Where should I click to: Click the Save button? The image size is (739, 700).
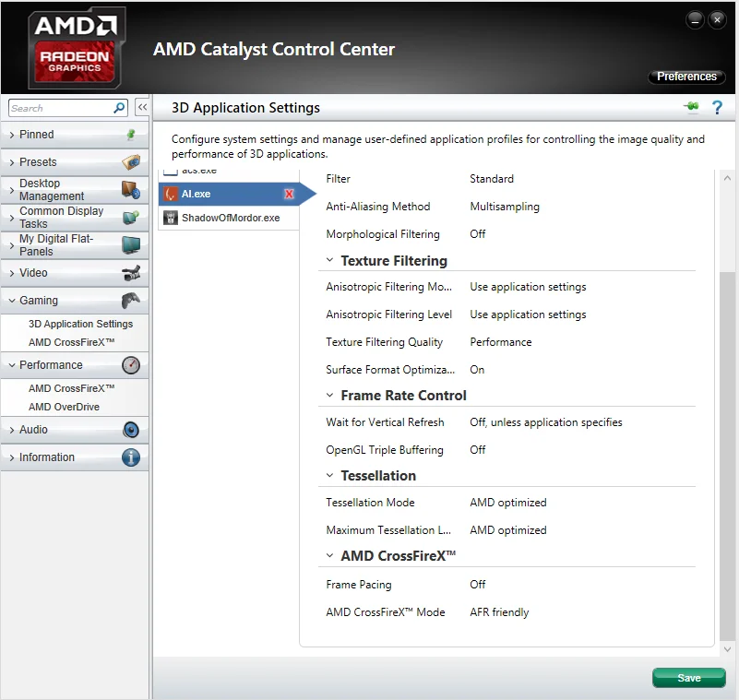(x=688, y=677)
